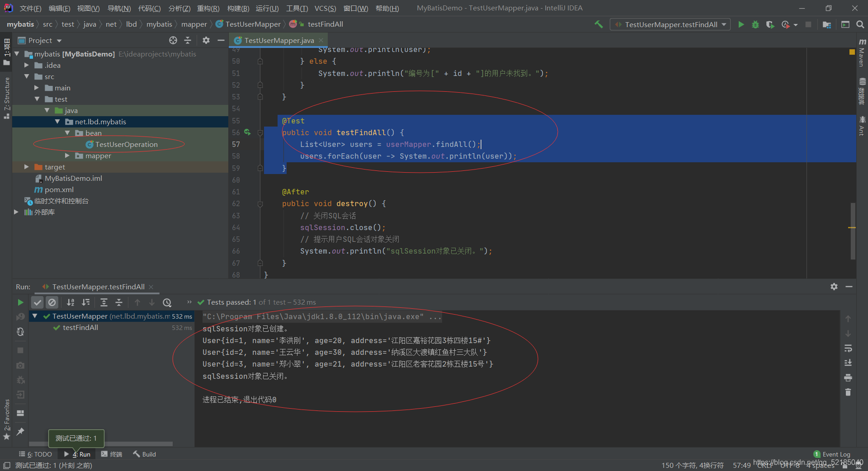Sort tests by duration icon
Screen dimensions: 868x471
pos(85,302)
